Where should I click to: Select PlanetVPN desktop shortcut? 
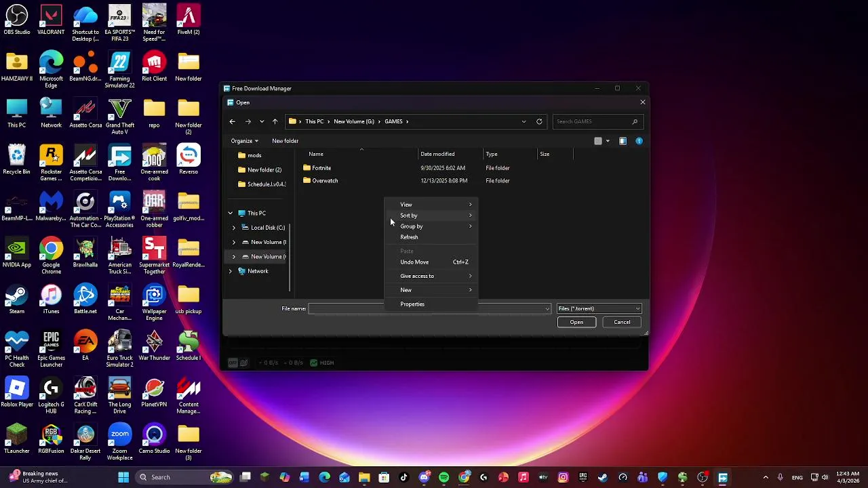[154, 393]
